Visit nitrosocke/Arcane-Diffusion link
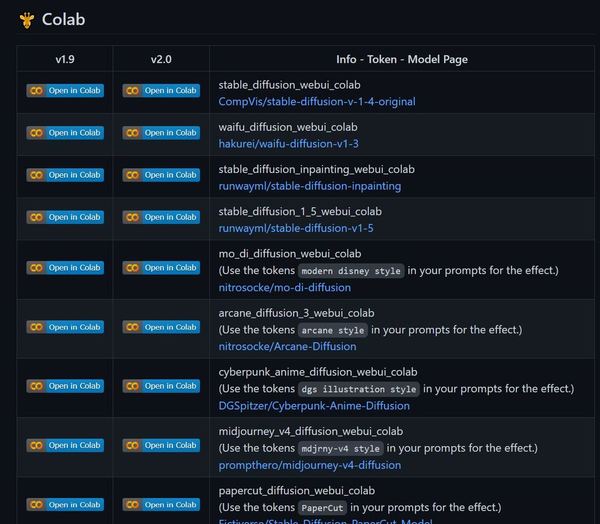The height and width of the screenshot is (524, 600). point(287,347)
